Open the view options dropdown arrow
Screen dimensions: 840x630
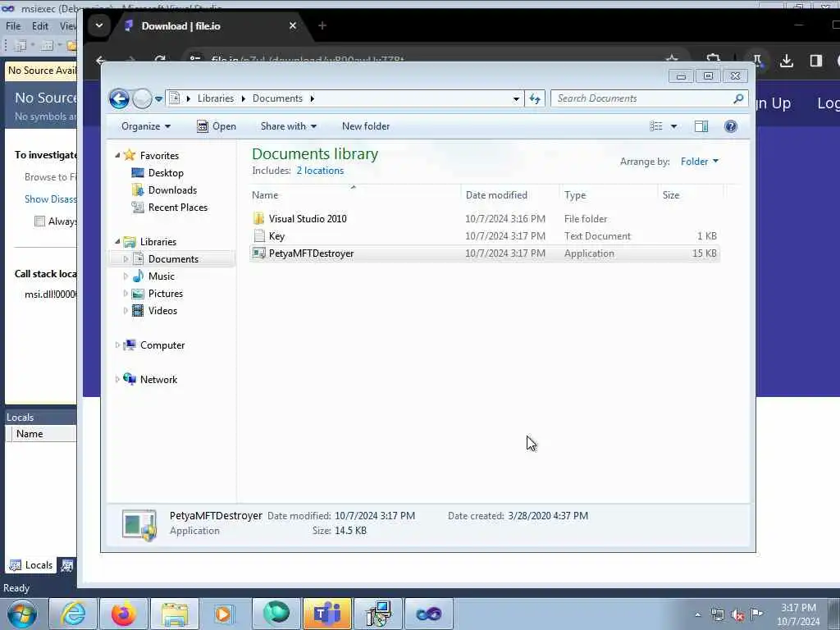(x=674, y=126)
